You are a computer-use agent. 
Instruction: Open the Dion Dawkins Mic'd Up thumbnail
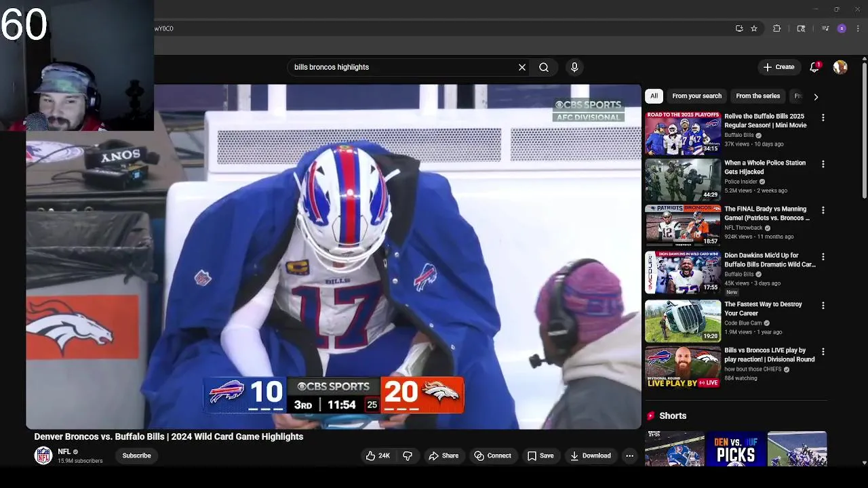pos(683,272)
